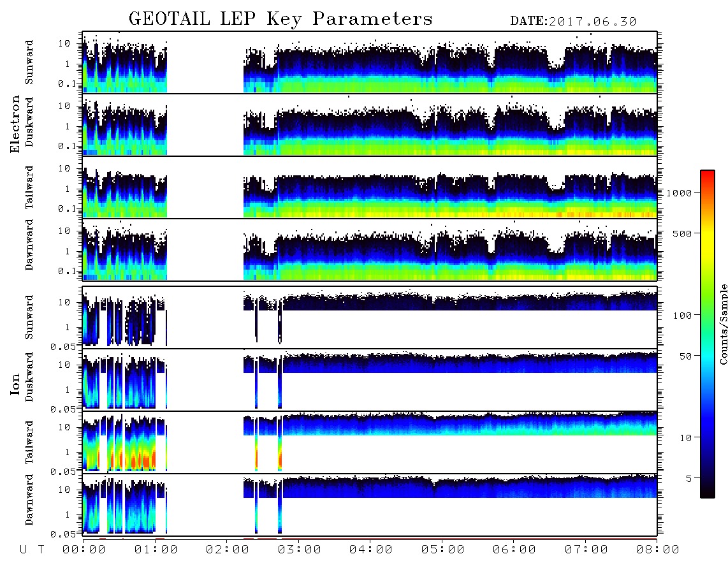
Task: Click the 08:00 time tick label
Action: pyautogui.click(x=658, y=550)
